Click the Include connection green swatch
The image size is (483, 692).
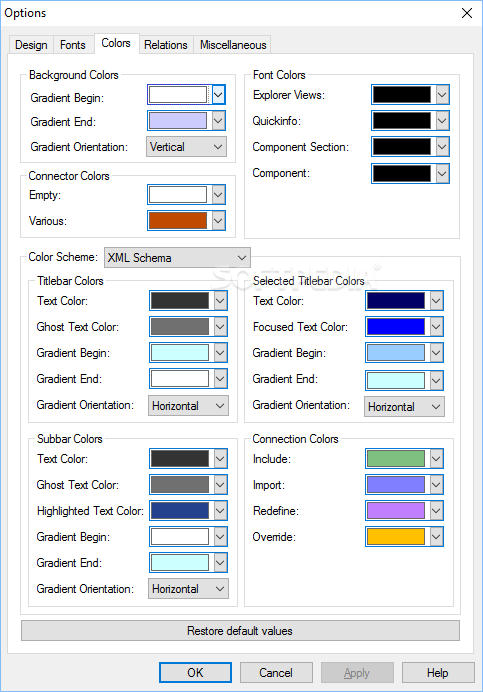[x=396, y=459]
